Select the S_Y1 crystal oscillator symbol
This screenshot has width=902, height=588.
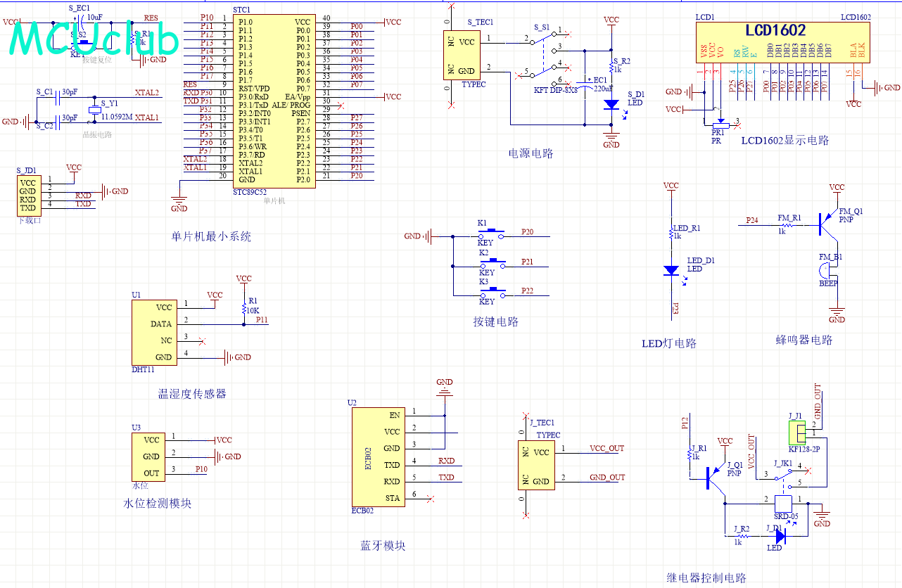pyautogui.click(x=94, y=110)
